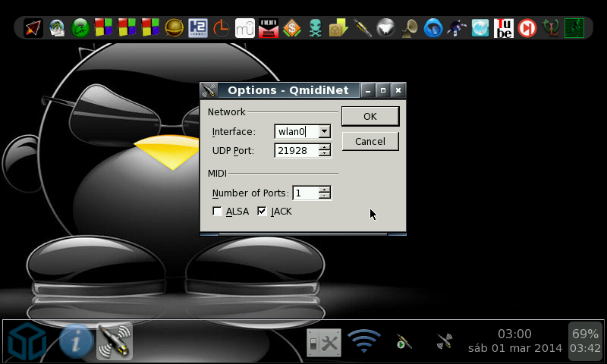Launch Non Session Manager icon
The height and width of the screenshot is (364, 607).
pos(269,28)
